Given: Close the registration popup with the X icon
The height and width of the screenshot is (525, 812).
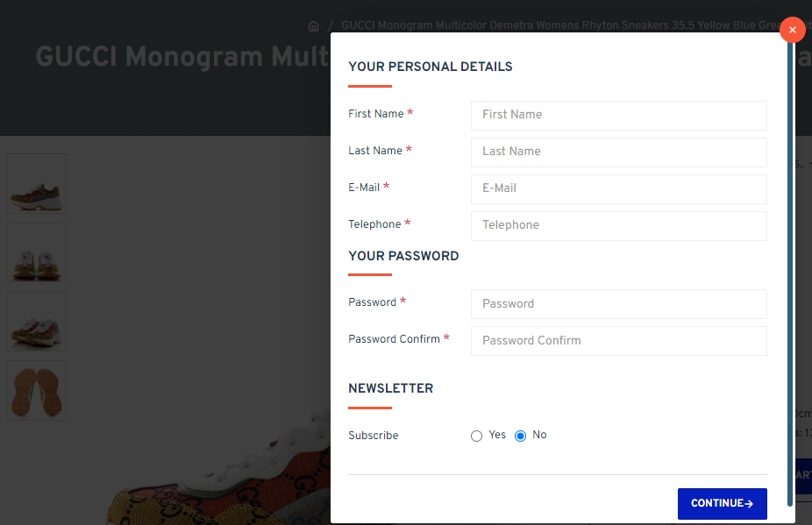Looking at the screenshot, I should pos(792,30).
